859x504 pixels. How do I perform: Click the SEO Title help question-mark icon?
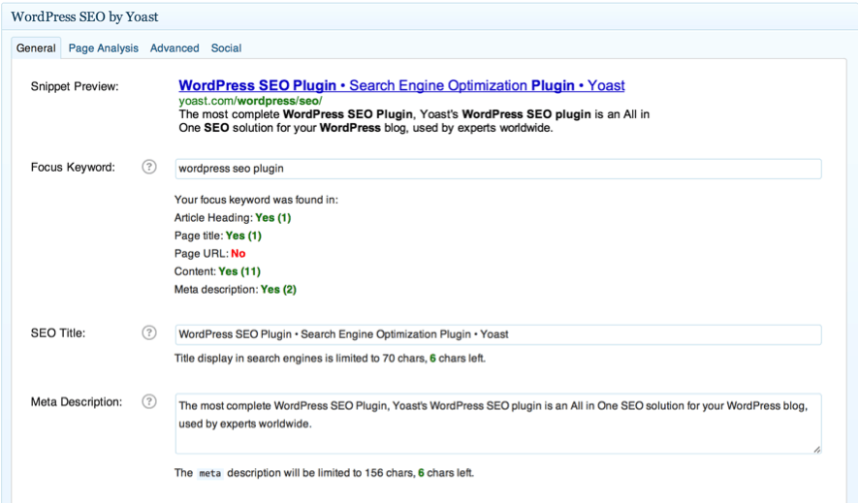[x=148, y=332]
